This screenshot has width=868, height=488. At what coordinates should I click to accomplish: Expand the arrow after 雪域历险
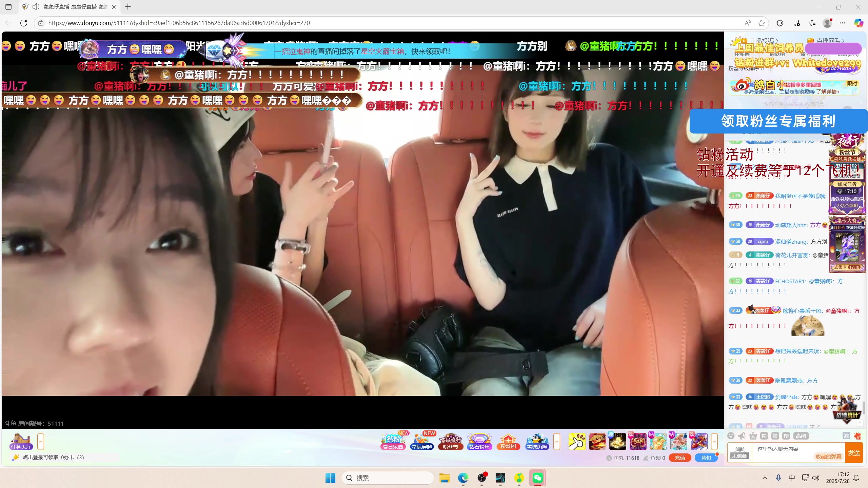click(x=556, y=442)
